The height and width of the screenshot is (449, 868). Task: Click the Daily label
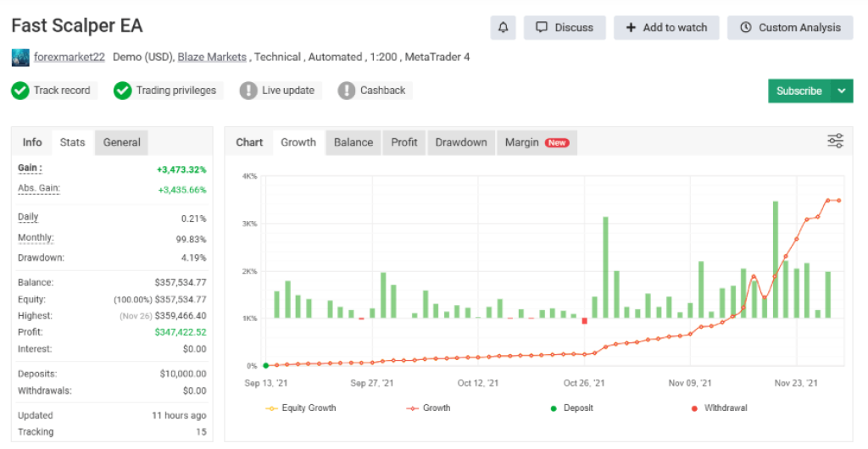[28, 217]
